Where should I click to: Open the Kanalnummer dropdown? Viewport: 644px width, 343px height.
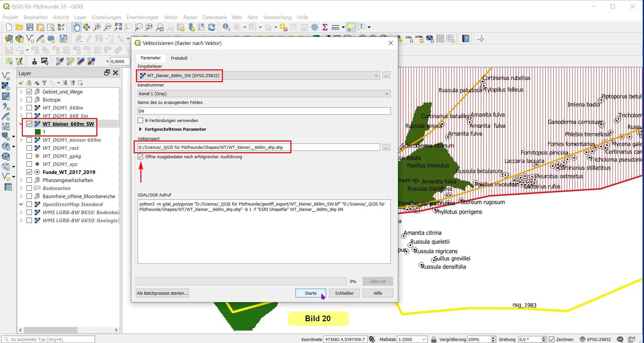[386, 94]
